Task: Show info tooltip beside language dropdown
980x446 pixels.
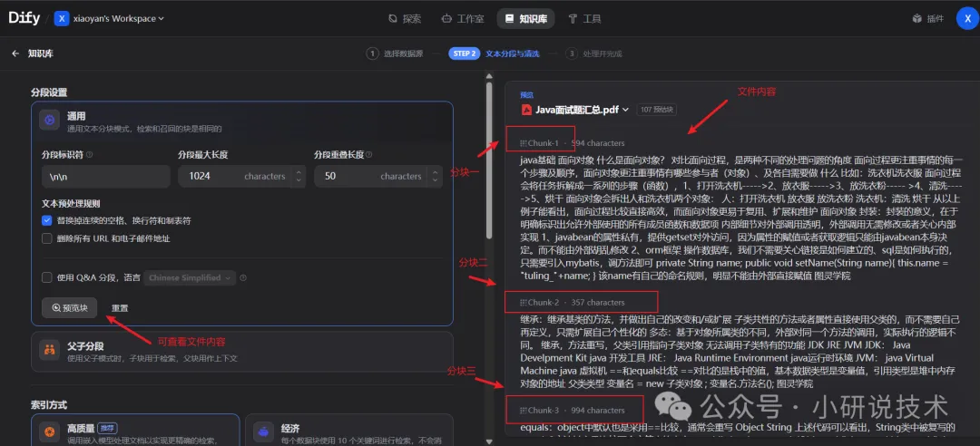Action: click(243, 278)
